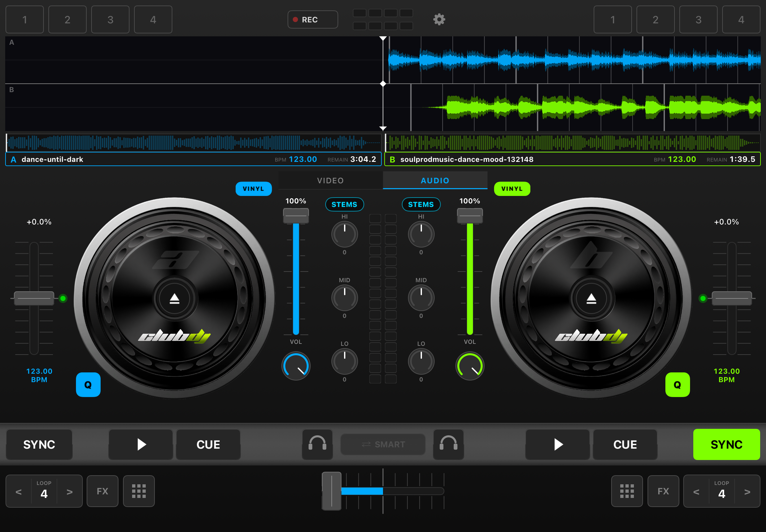Enable right STEMS button
The image size is (766, 532).
421,204
